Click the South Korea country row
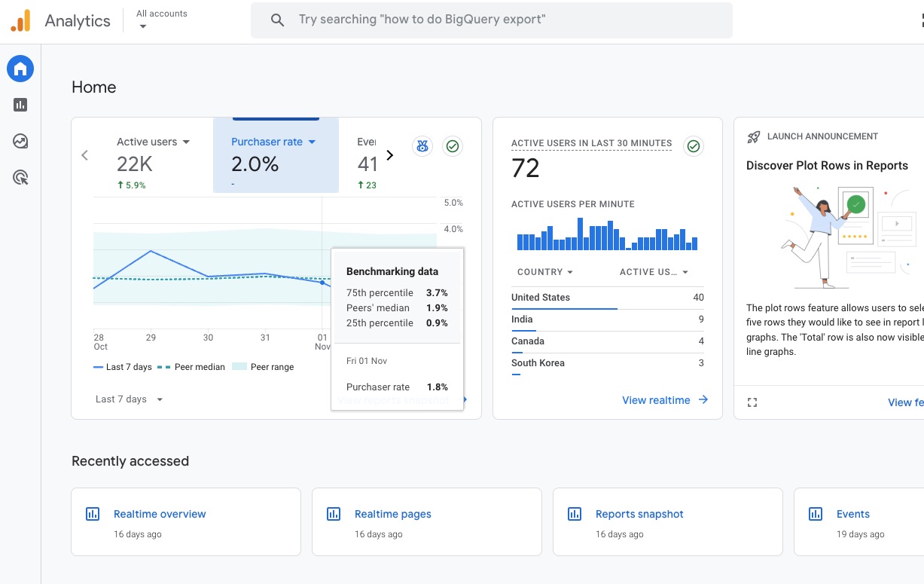 pos(608,363)
